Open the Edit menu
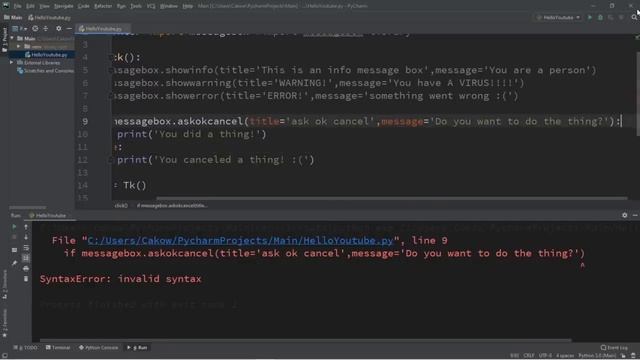 click(30, 6)
